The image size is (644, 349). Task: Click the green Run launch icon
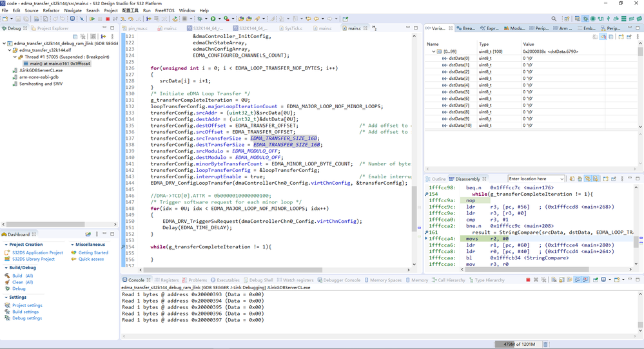pos(213,19)
